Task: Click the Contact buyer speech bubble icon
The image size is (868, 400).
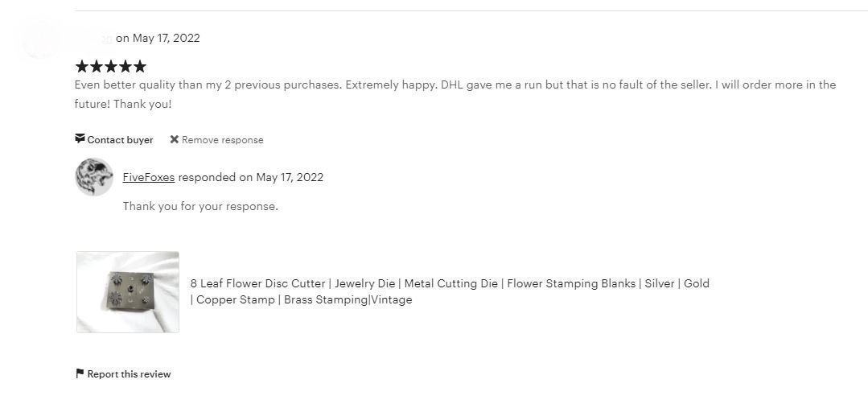Action: [x=80, y=139]
